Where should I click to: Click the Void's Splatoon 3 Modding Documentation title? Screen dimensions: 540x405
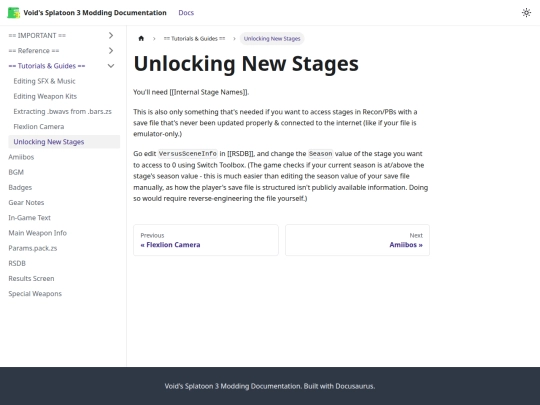[x=95, y=13]
